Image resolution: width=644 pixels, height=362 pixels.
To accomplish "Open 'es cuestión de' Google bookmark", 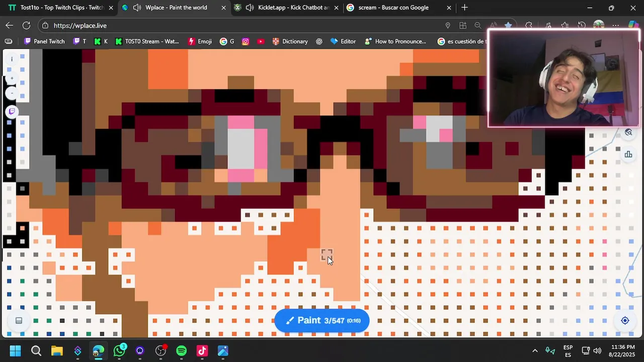I will point(462,41).
